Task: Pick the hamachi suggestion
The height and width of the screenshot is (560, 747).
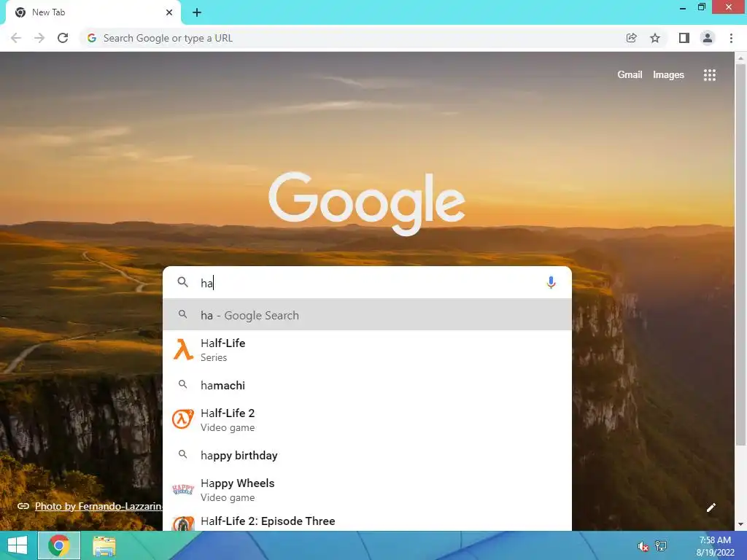Action: pyautogui.click(x=367, y=385)
